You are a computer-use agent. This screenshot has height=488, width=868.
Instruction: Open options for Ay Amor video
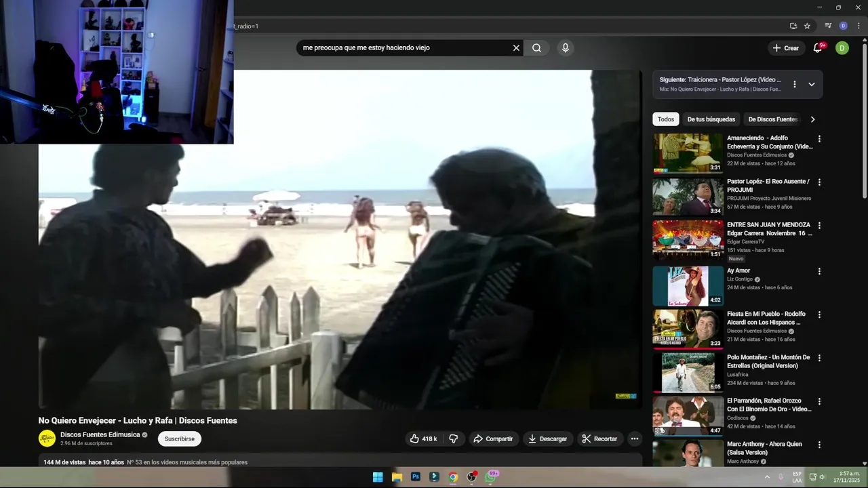click(x=819, y=271)
